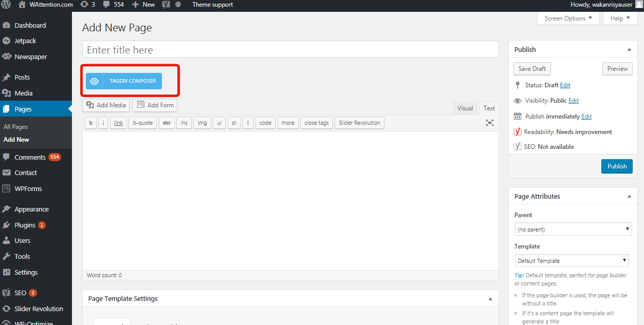The width and height of the screenshot is (644, 325).
Task: Open the 3 pending updates
Action: pos(87,5)
